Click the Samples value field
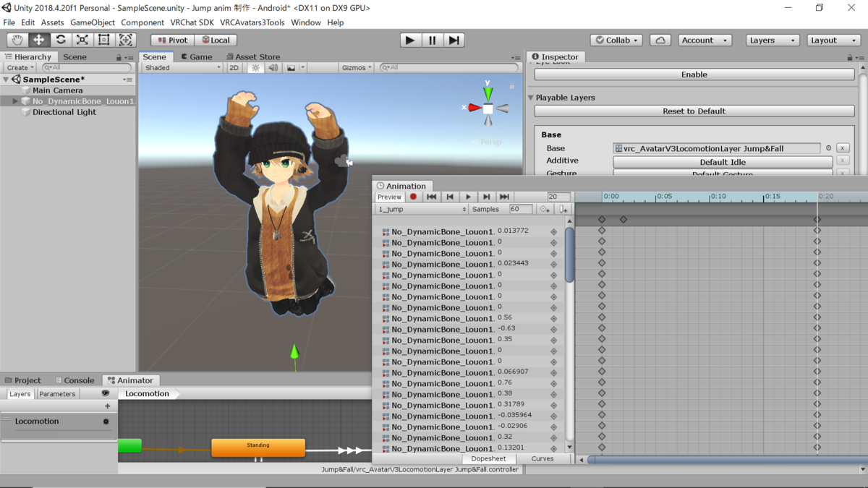Screen dimensions: 868x488 tap(521, 209)
